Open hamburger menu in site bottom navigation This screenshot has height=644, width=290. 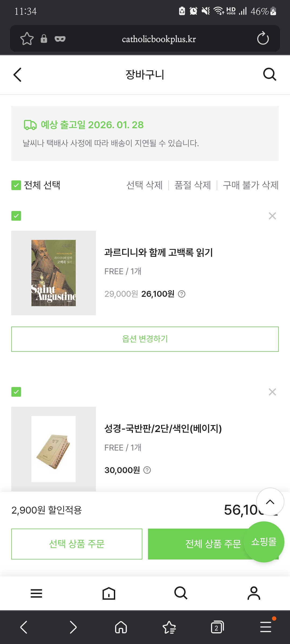[x=36, y=593]
